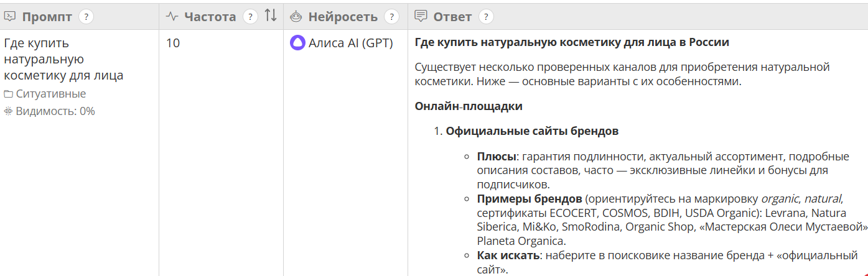868x276 pixels.
Task: Select the Промпт column header
Action: pyautogui.click(x=47, y=17)
